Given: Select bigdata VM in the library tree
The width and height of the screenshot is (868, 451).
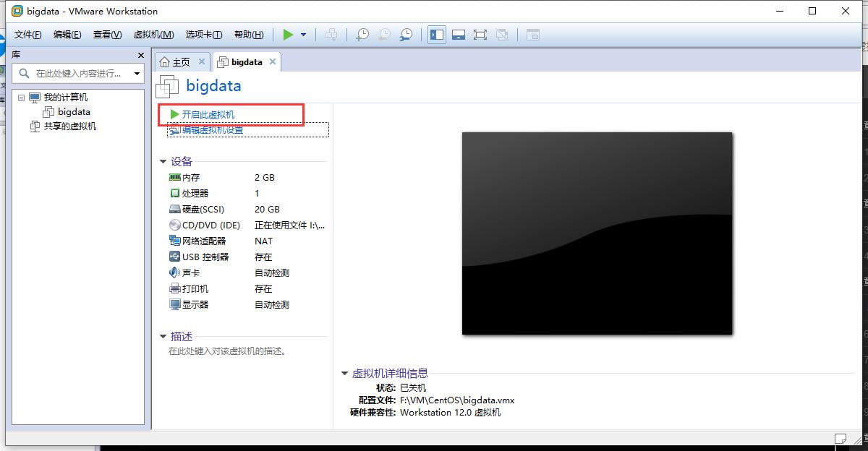Looking at the screenshot, I should point(74,112).
